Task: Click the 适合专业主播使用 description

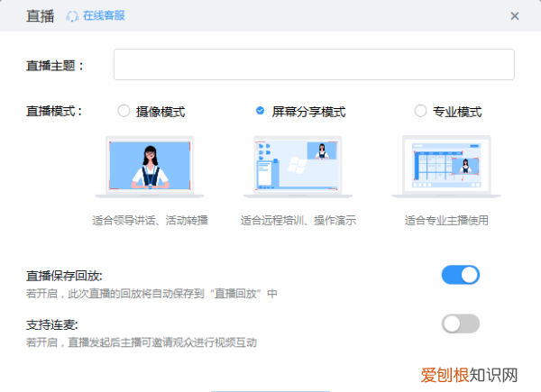Action: [x=446, y=220]
